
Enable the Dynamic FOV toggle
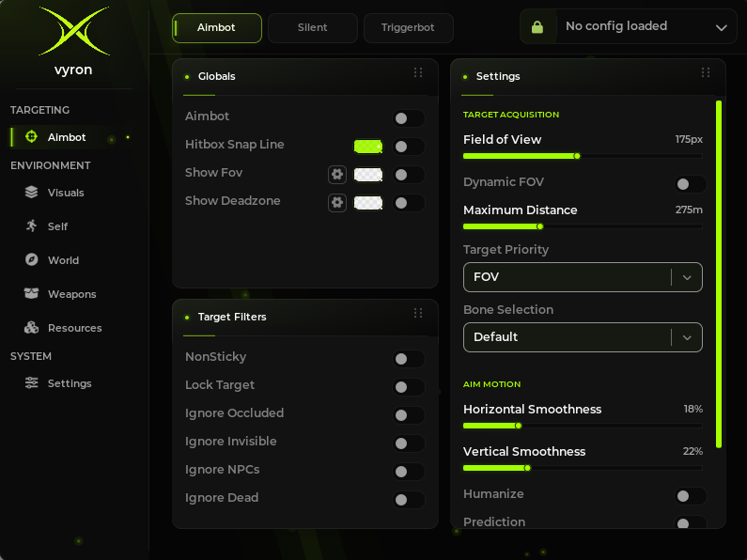(x=691, y=184)
